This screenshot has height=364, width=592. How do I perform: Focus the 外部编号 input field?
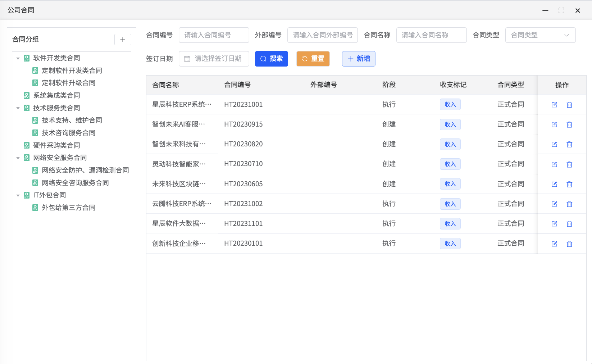pyautogui.click(x=323, y=35)
